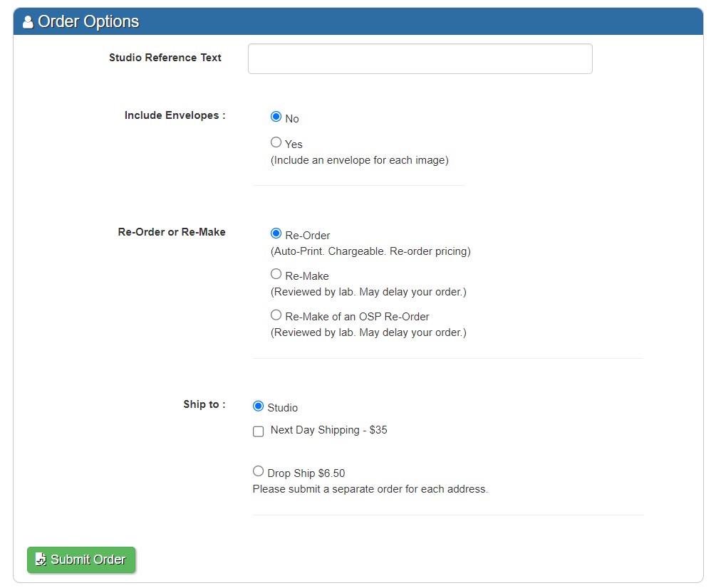
Task: Click the Submit Order button
Action: [81, 560]
